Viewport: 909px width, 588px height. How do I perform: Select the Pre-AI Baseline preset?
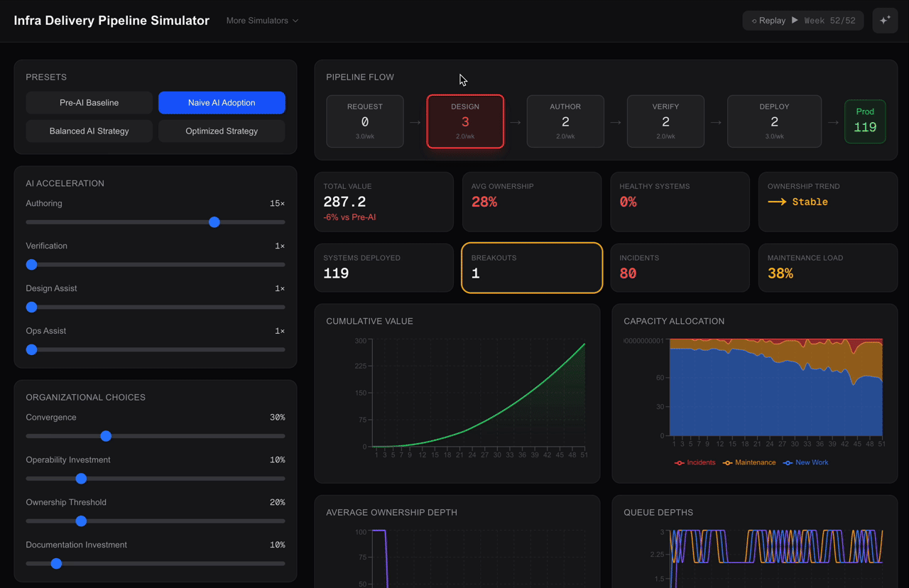pos(89,103)
